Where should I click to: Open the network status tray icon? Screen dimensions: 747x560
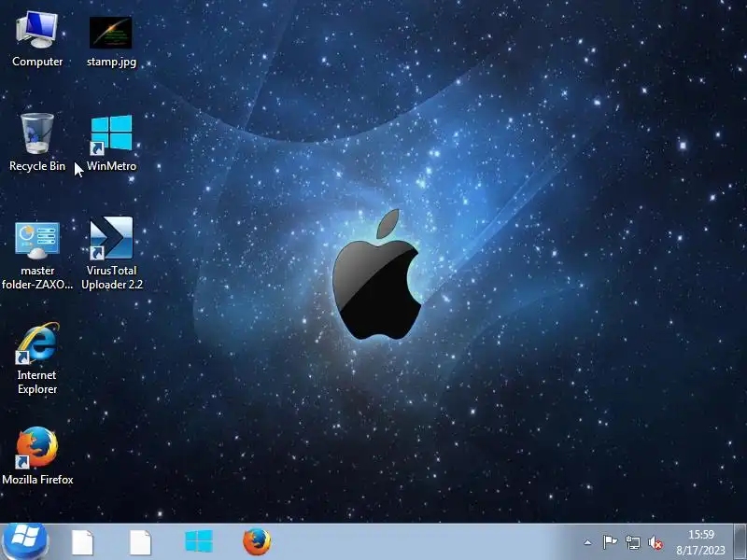pos(633,542)
